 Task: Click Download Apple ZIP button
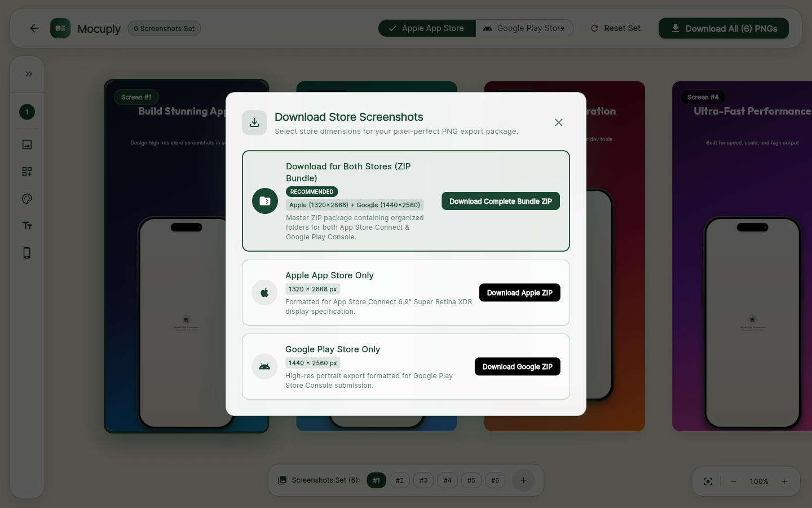520,292
